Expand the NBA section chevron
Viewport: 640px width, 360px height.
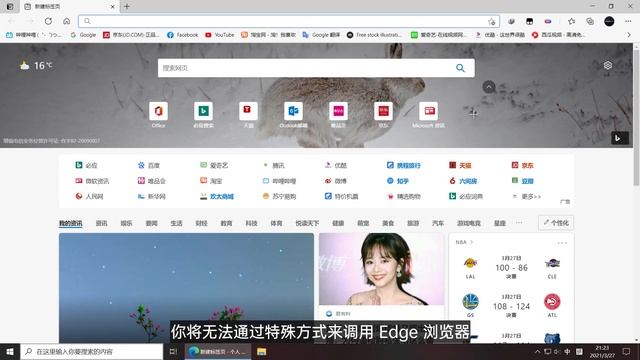click(471, 242)
